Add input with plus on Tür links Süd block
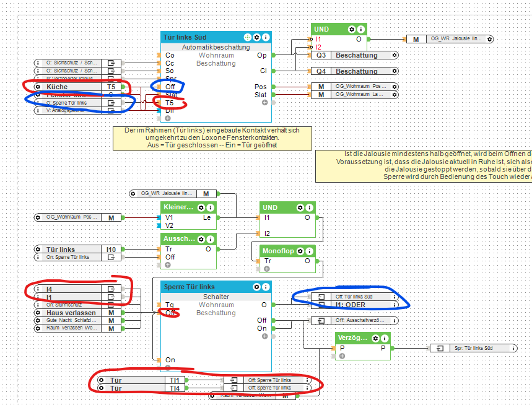 click(168, 118)
